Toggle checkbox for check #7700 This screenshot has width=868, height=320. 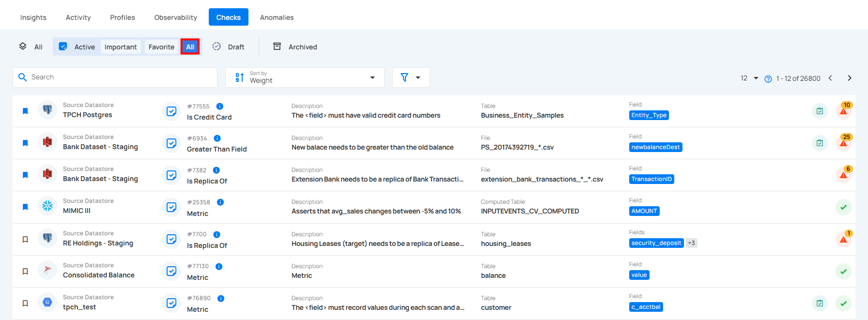coord(171,239)
